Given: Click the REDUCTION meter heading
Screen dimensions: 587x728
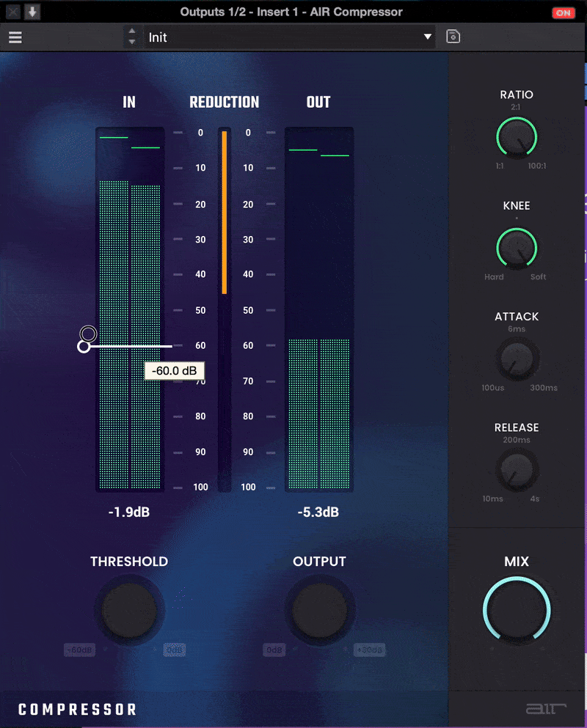Looking at the screenshot, I should point(224,102).
